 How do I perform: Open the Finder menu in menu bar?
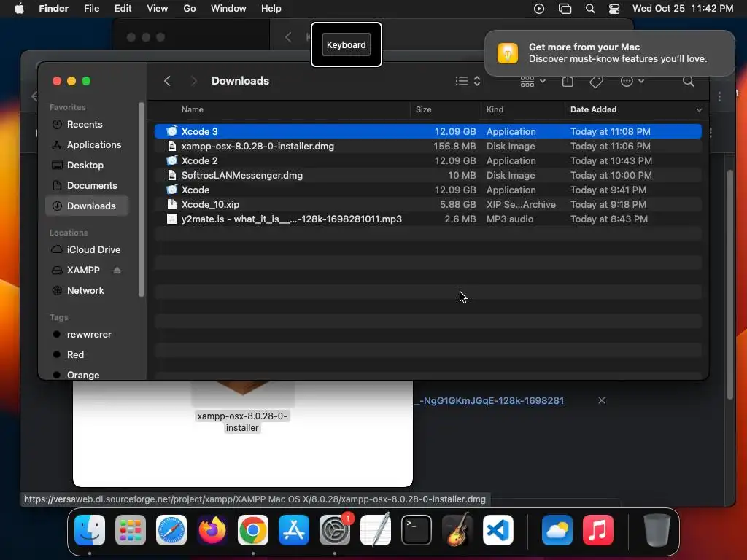tap(53, 9)
